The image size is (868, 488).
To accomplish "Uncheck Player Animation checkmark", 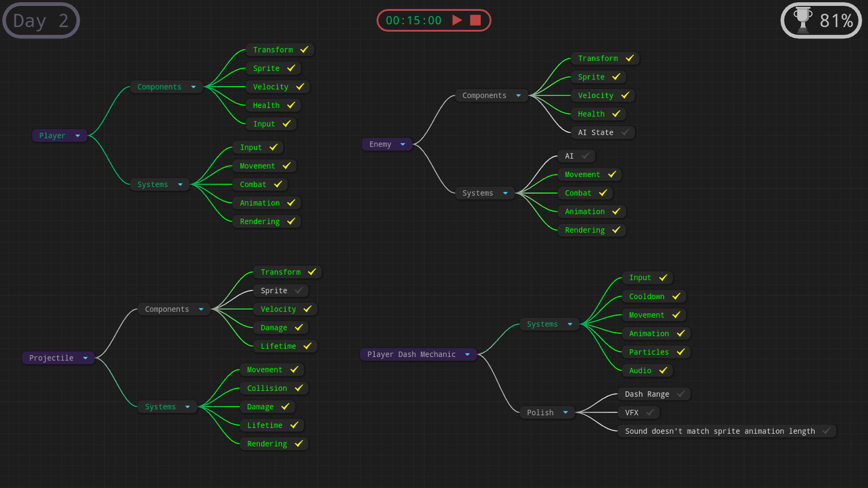I will (291, 202).
